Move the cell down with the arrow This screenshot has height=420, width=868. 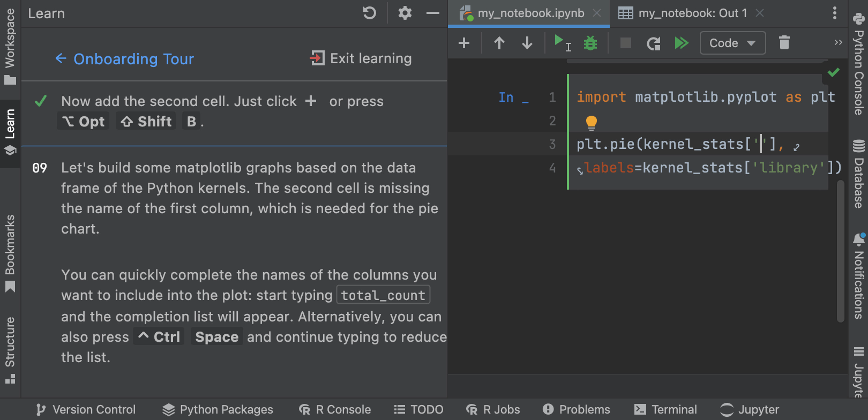pyautogui.click(x=527, y=43)
